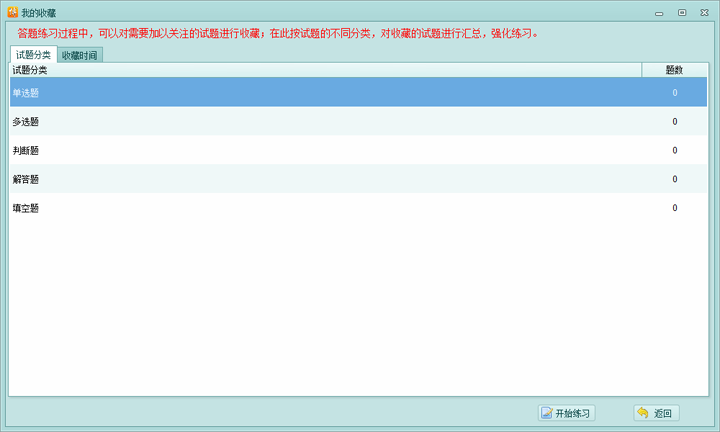Click the question count for 单选题
This screenshot has height=432, width=720.
(674, 93)
